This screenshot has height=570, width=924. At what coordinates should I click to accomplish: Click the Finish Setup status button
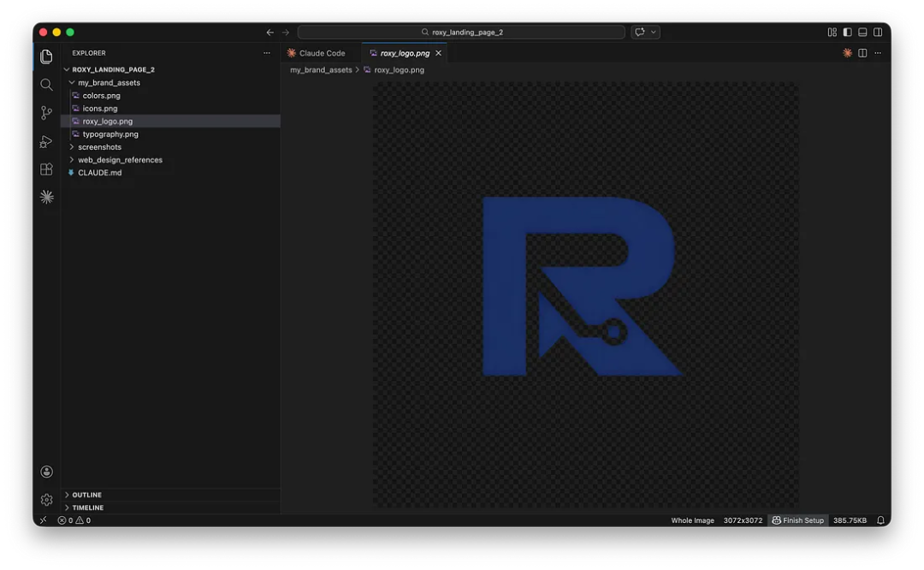(x=798, y=520)
